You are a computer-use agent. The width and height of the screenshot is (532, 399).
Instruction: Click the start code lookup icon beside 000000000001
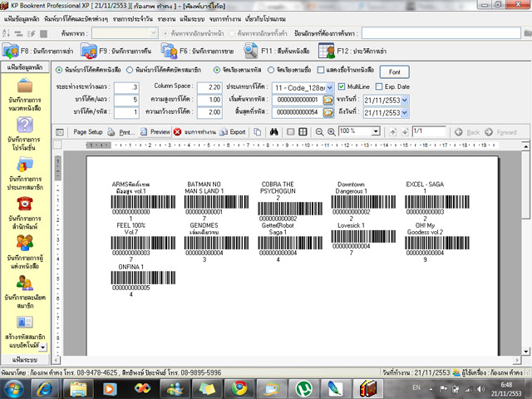[328, 100]
